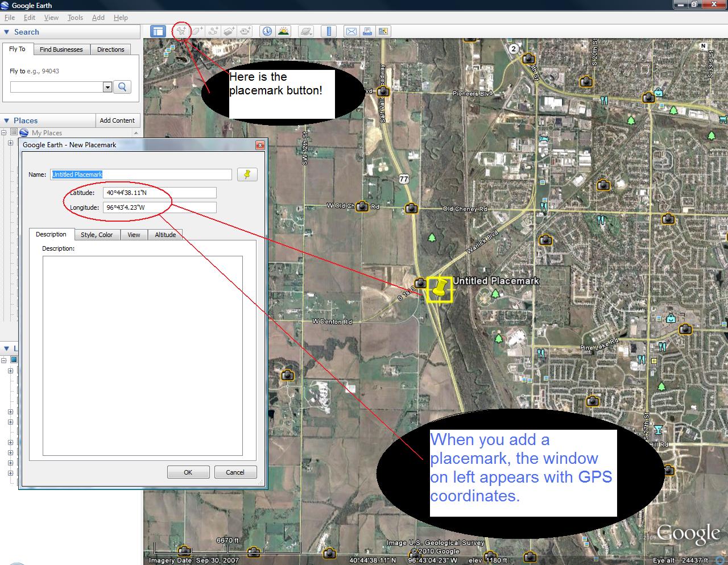Image resolution: width=728 pixels, height=565 pixels.
Task: Collapse the Layers panel triangle
Action: 7,348
